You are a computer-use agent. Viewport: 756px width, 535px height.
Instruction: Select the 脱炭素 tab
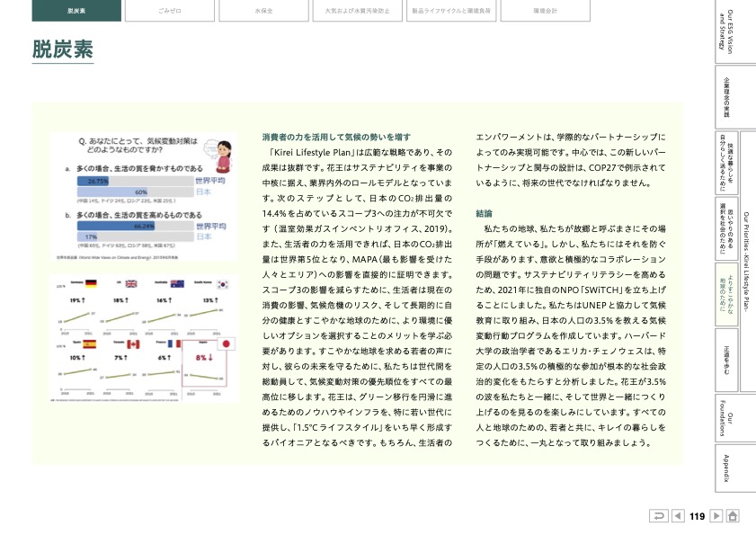[x=76, y=11]
